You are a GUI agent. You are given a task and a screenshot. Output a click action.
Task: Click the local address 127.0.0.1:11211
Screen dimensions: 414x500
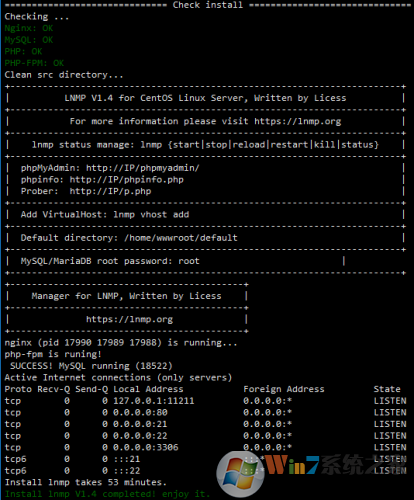[154, 401]
